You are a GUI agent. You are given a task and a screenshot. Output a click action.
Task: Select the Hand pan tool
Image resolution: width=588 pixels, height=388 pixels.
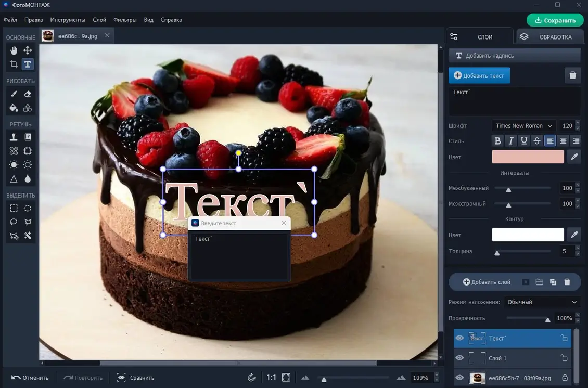(x=14, y=50)
